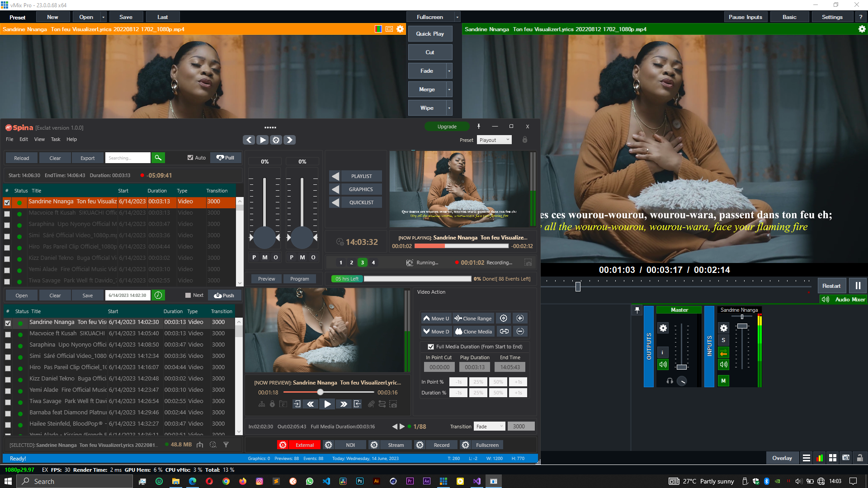Open the Master output settings gear
The height and width of the screenshot is (488, 868).
663,328
